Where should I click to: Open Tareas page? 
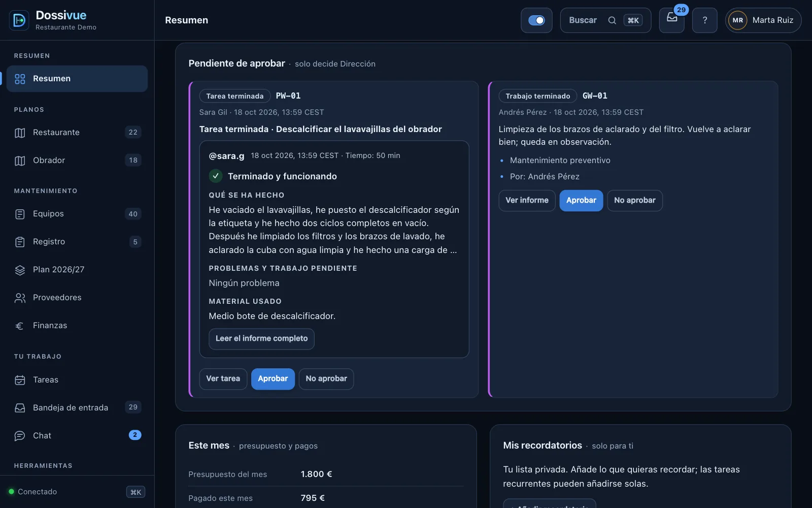77,380
